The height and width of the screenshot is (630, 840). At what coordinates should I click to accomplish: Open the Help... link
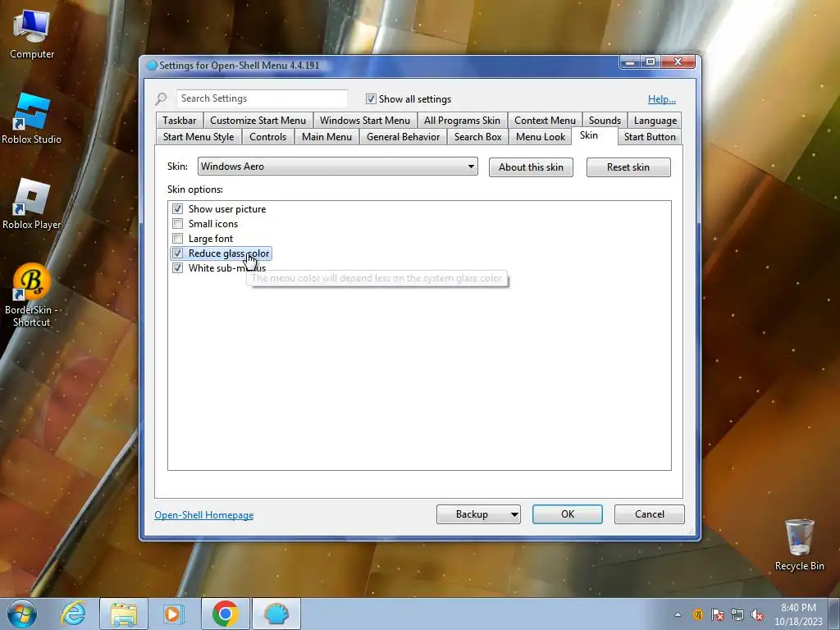[662, 99]
